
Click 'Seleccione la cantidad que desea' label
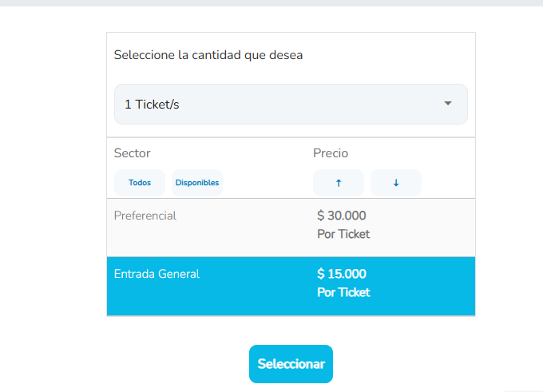(208, 56)
